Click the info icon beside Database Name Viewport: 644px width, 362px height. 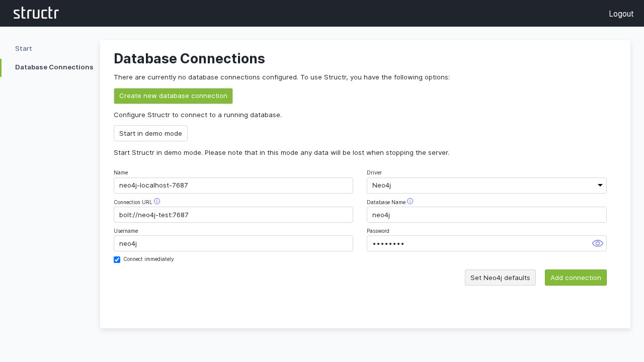coord(410,201)
